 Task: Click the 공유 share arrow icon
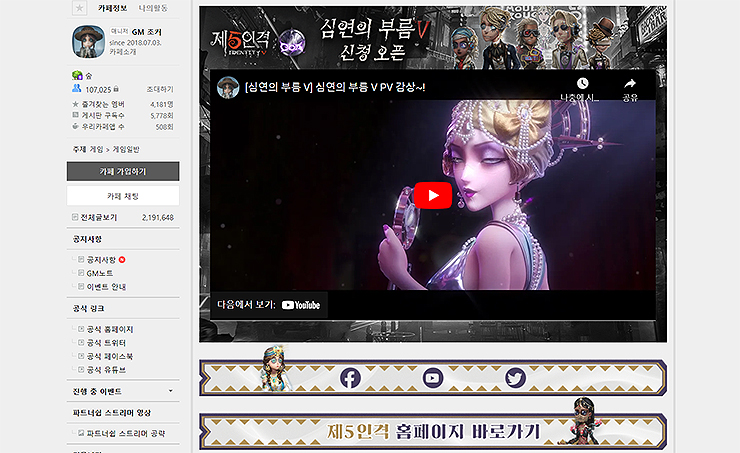[630, 84]
